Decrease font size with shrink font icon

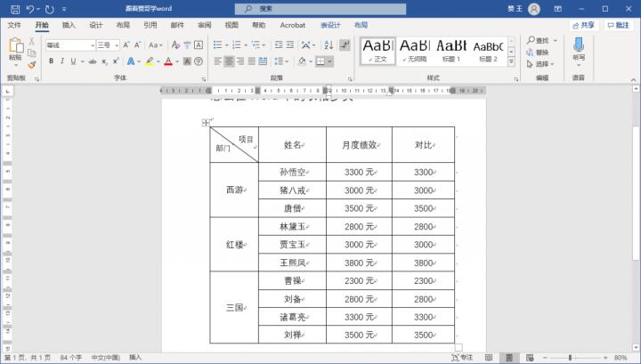138,44
